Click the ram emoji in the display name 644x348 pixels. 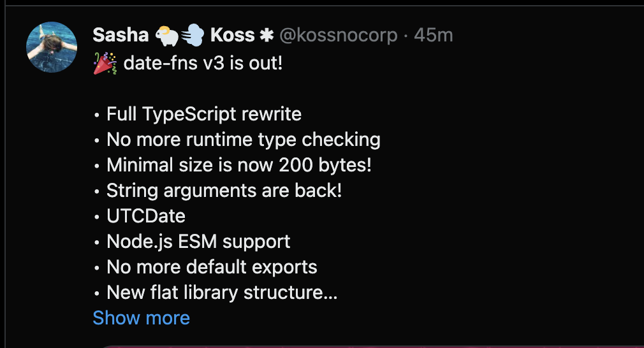click(166, 35)
